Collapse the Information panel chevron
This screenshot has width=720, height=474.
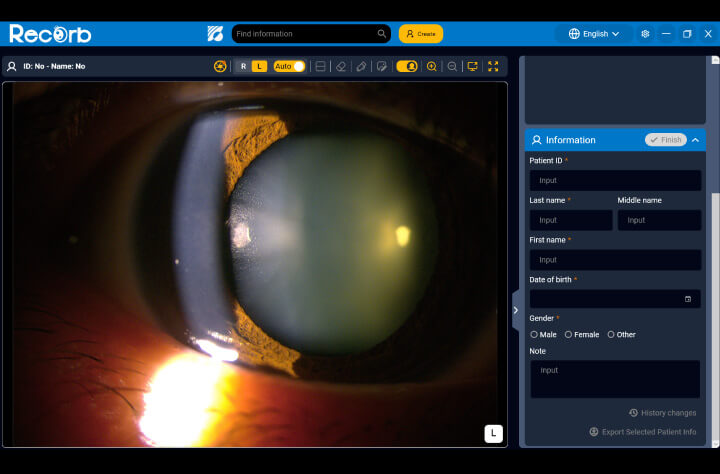click(696, 140)
